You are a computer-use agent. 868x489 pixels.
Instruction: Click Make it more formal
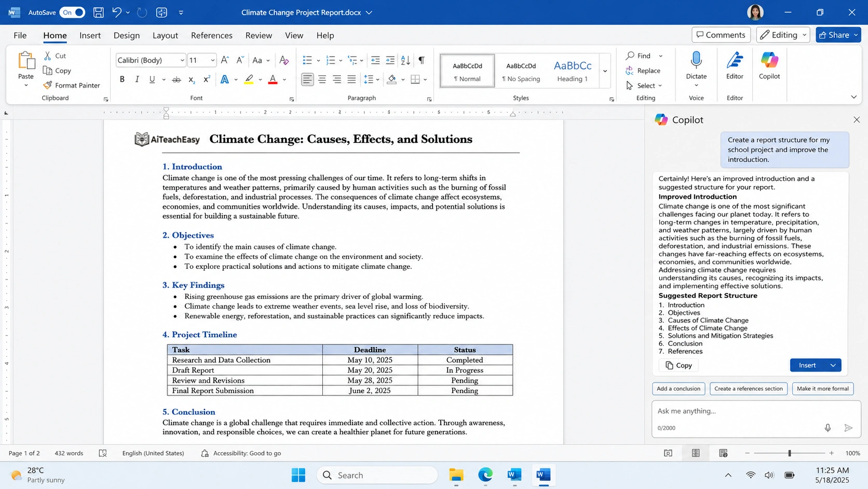point(823,389)
